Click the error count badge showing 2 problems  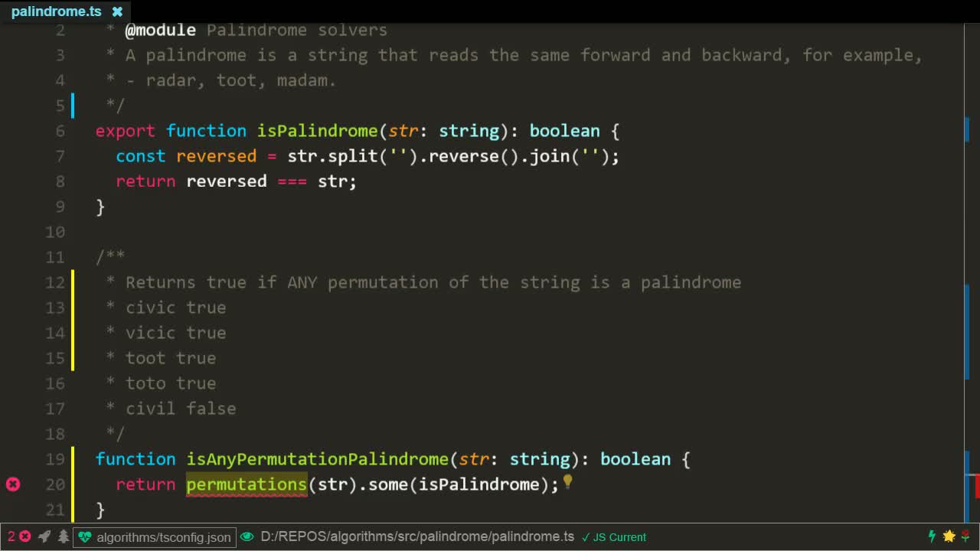[x=19, y=536]
